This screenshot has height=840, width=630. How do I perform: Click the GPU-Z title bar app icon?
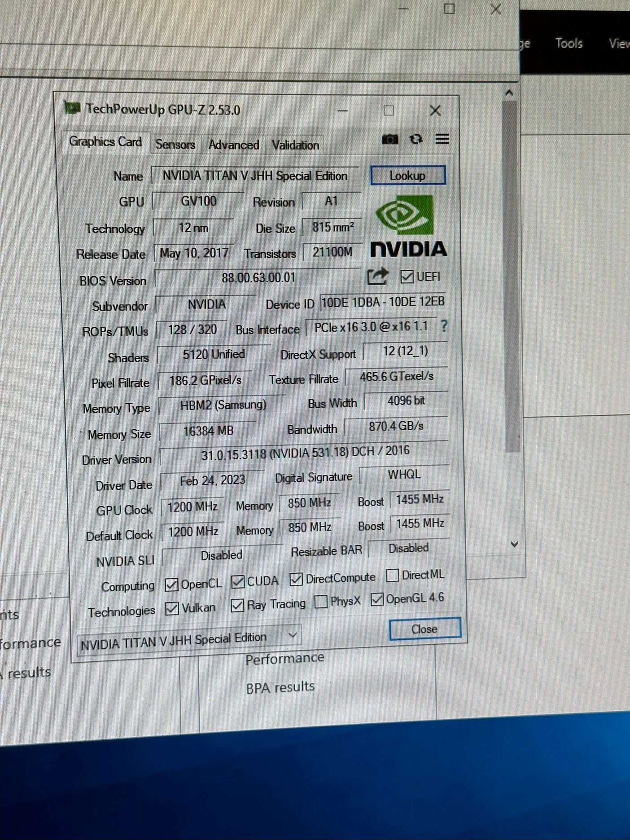click(72, 108)
